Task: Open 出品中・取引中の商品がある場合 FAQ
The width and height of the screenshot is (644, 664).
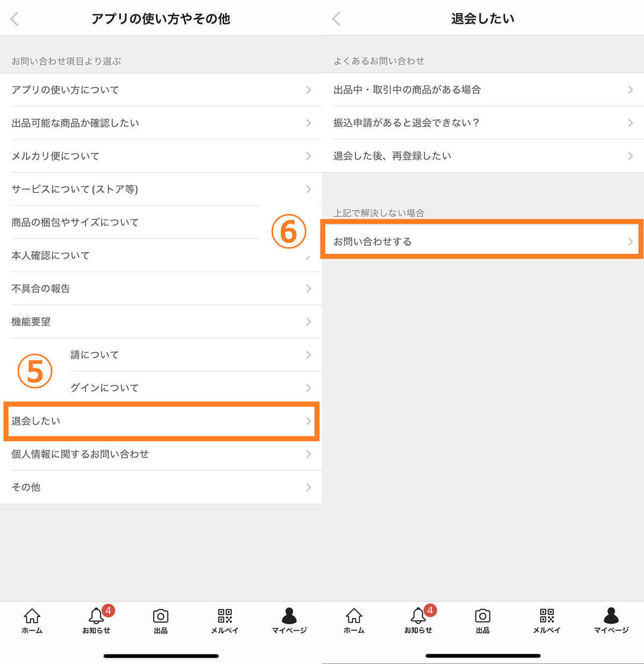Action: [483, 90]
